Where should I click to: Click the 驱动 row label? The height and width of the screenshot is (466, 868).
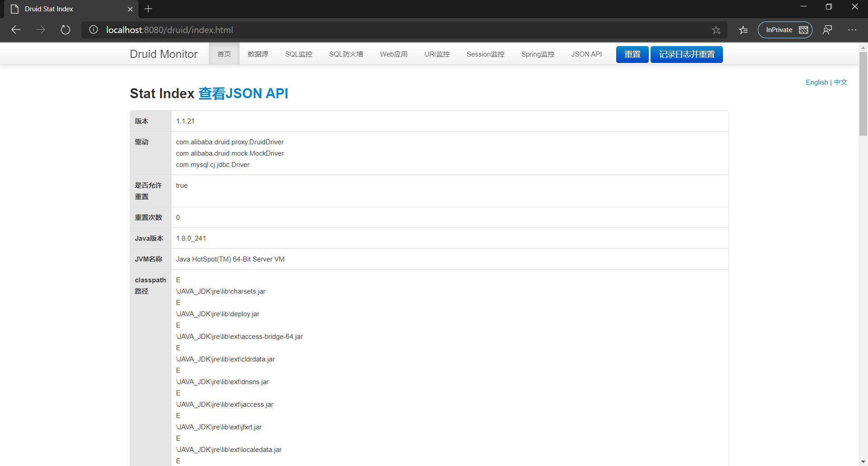click(142, 142)
